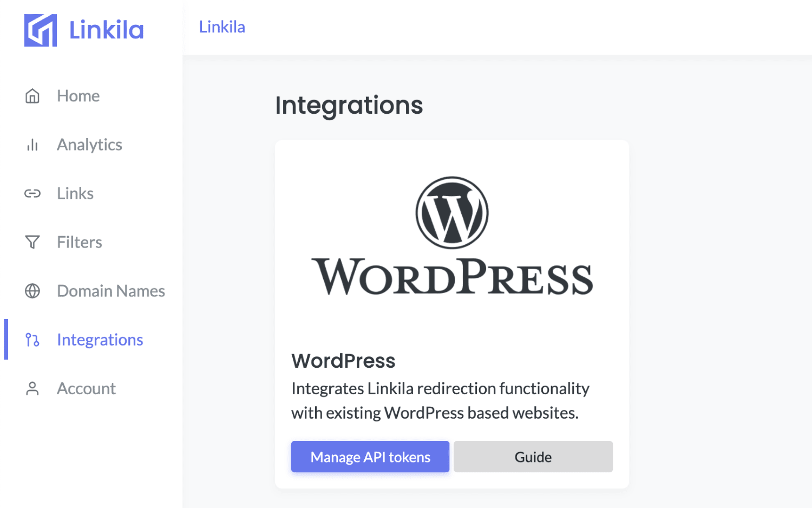Click the Analytics bar chart icon
812x508 pixels.
(32, 145)
